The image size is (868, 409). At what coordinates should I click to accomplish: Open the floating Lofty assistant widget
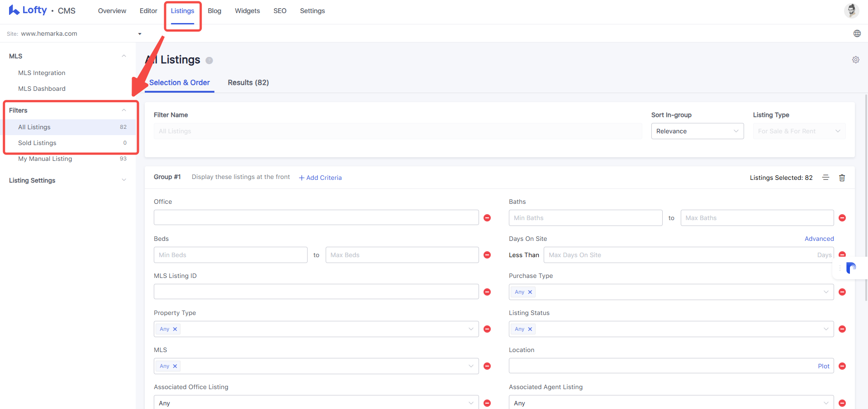point(850,268)
